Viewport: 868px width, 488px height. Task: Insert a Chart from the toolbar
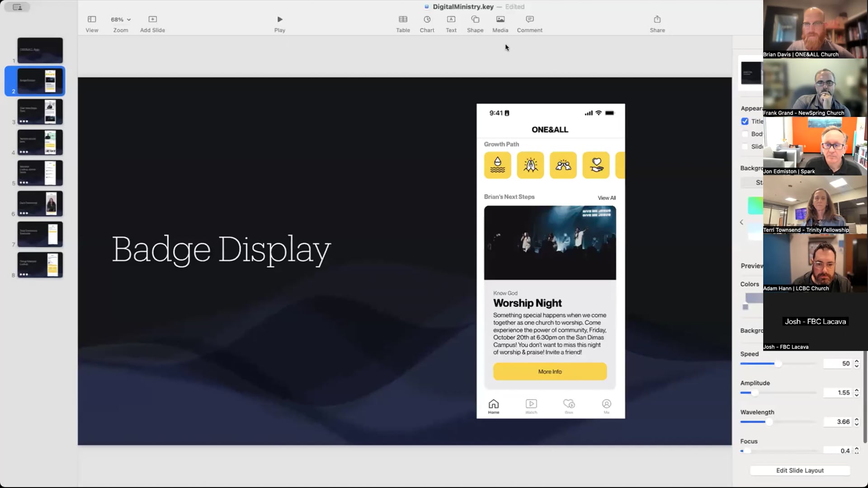coord(427,24)
